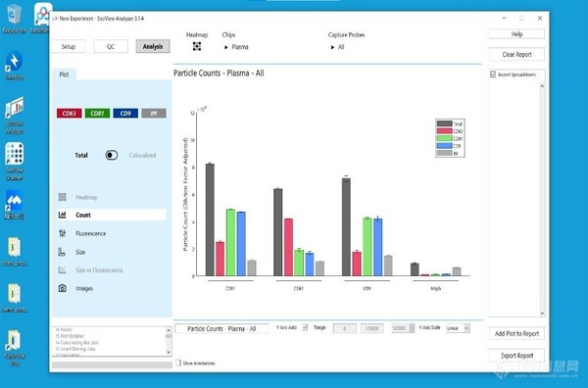The width and height of the screenshot is (588, 388).
Task: Click the Add Plot to Report button
Action: coord(516,333)
